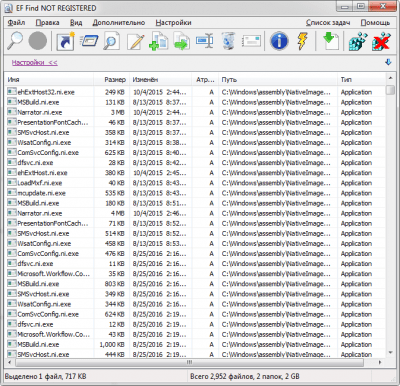Select Narrator.ni.exe sized 3 MB
The image size is (400, 386).
[40, 112]
